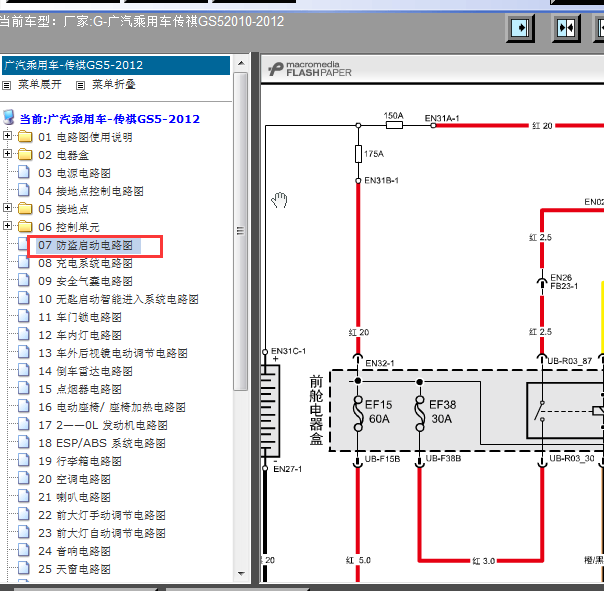Open 22 前大灯手动调节电路图
604x591 pixels.
(x=102, y=515)
